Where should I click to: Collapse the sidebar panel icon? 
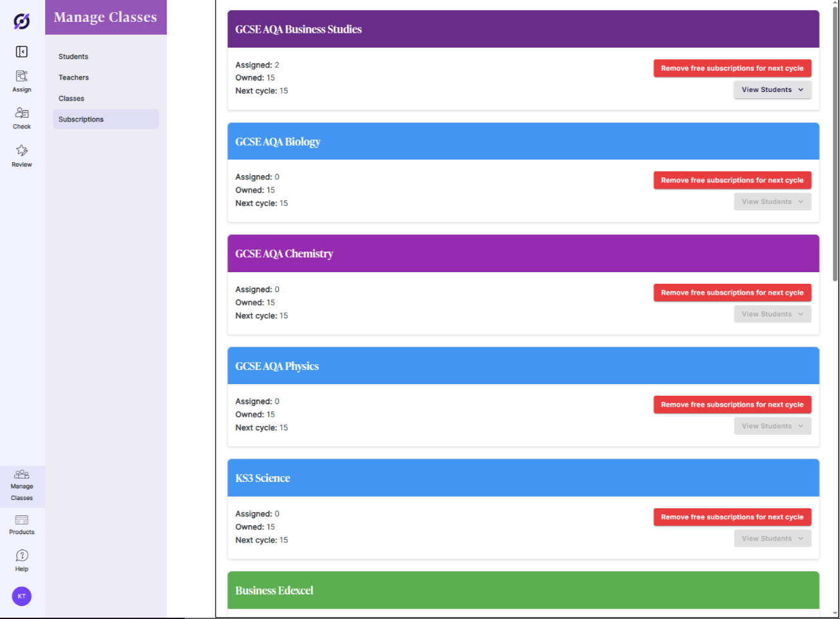22,51
